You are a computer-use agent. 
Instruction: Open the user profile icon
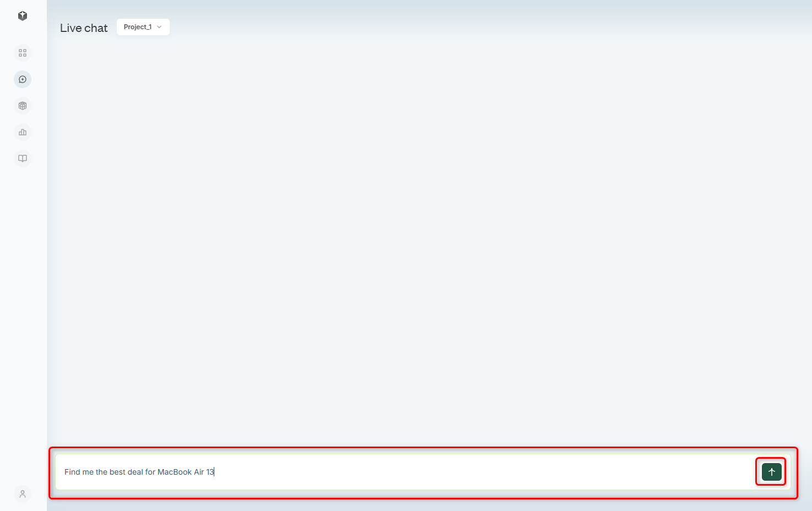[x=23, y=494]
